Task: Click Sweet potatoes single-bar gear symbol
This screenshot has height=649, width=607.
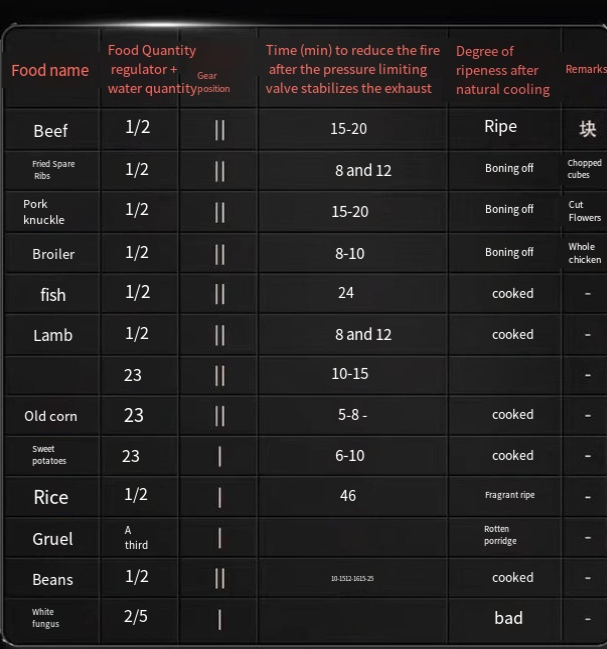Action: [x=220, y=457]
